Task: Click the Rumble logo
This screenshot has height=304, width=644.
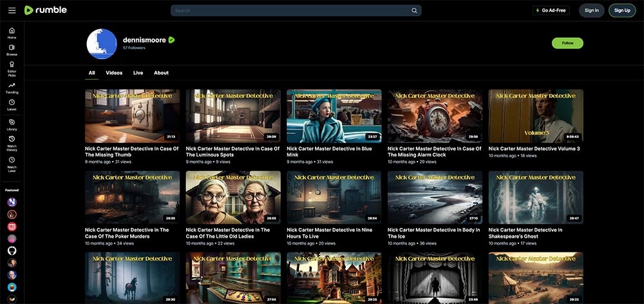Action: pos(45,10)
